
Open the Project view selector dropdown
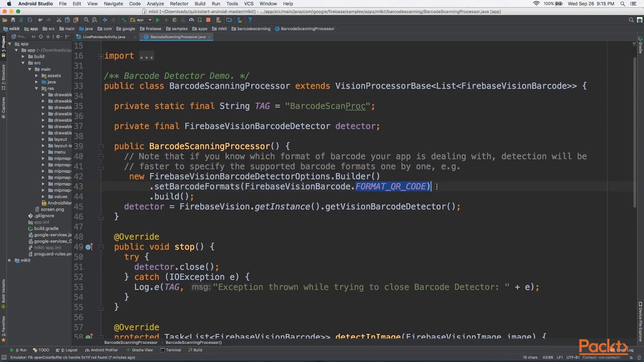(x=23, y=37)
